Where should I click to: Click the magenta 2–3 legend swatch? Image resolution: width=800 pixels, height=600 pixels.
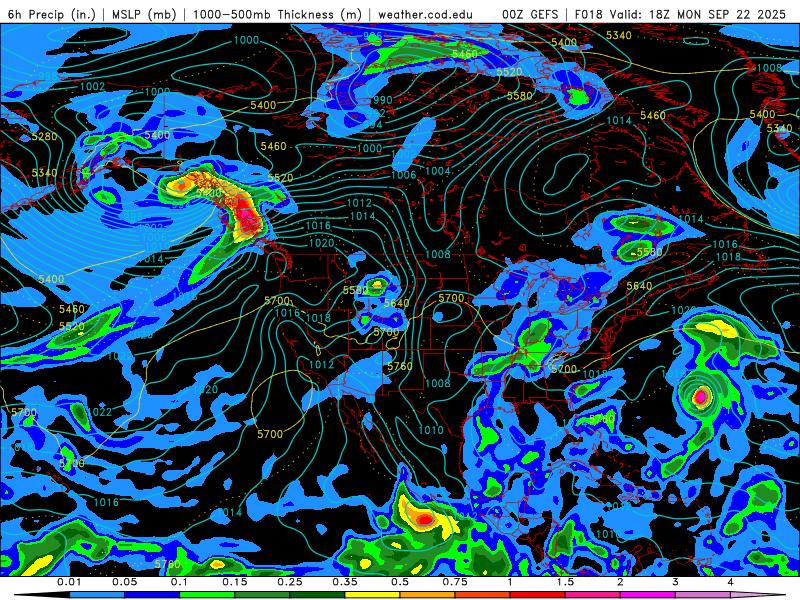[648, 595]
